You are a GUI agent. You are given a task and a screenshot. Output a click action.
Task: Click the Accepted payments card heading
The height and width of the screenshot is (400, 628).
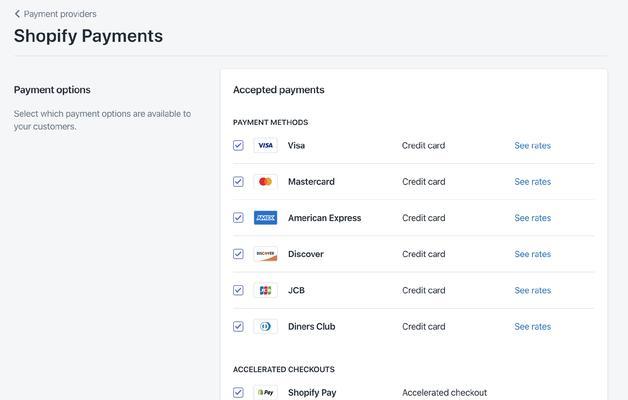[x=279, y=90]
